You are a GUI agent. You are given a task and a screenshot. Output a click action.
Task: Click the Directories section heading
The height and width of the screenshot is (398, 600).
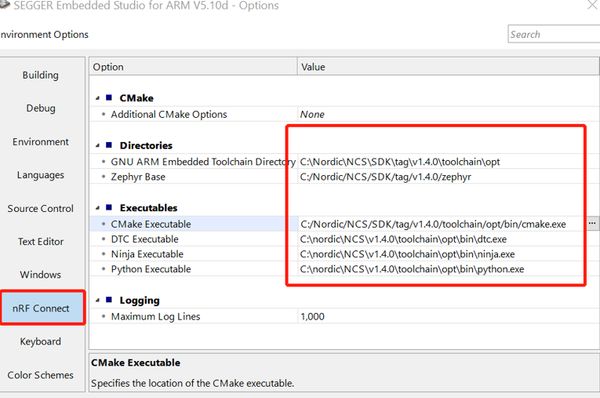(146, 145)
